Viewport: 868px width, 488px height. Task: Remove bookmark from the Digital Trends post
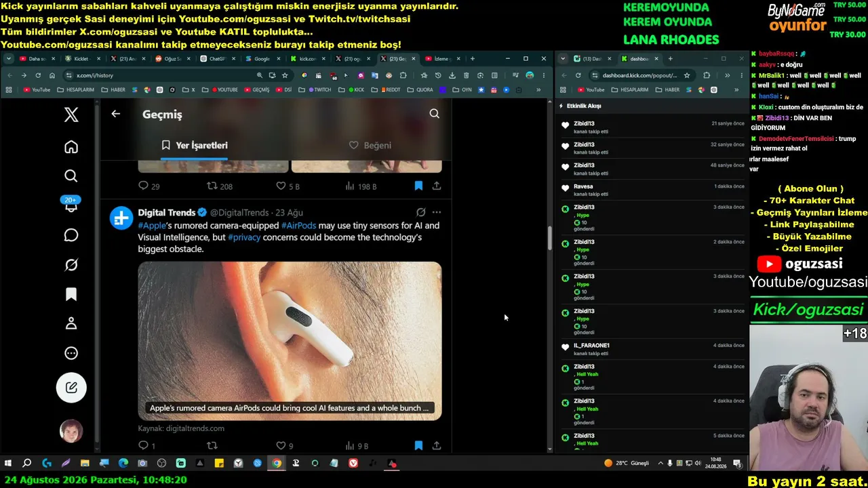pyautogui.click(x=418, y=446)
